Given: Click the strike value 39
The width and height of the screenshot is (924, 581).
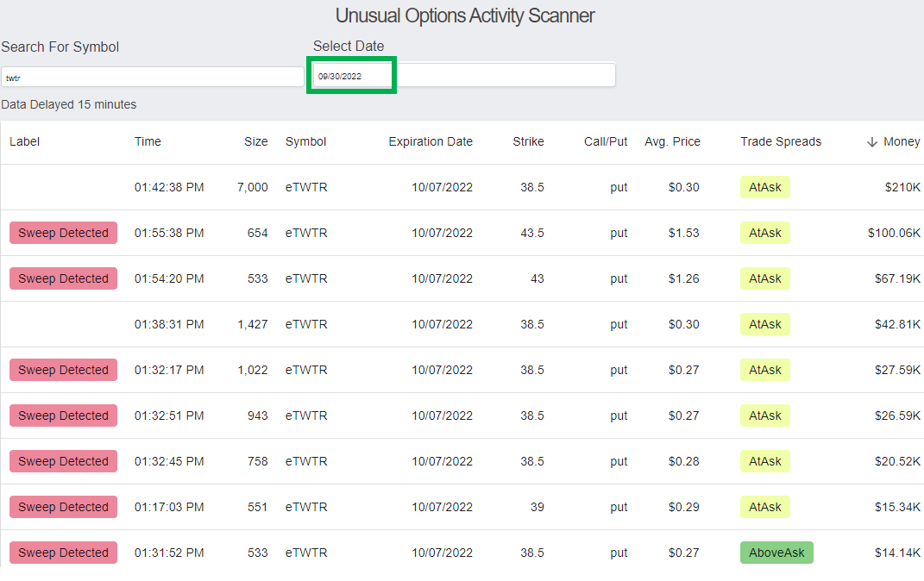Looking at the screenshot, I should 537,507.
